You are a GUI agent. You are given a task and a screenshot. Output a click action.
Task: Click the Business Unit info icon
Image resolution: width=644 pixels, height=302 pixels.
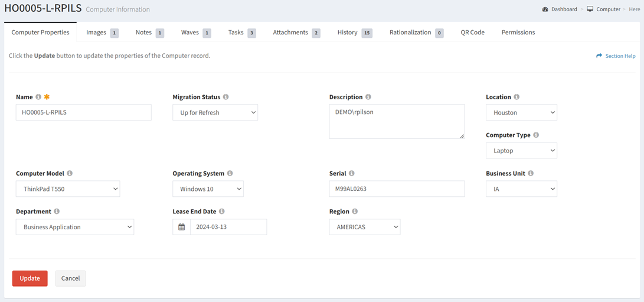[531, 174]
